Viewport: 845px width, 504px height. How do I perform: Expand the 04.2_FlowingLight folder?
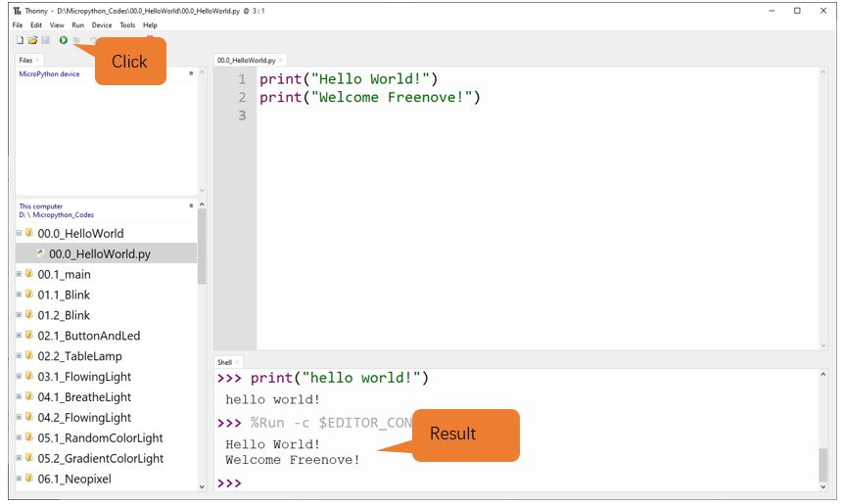pyautogui.click(x=19, y=417)
